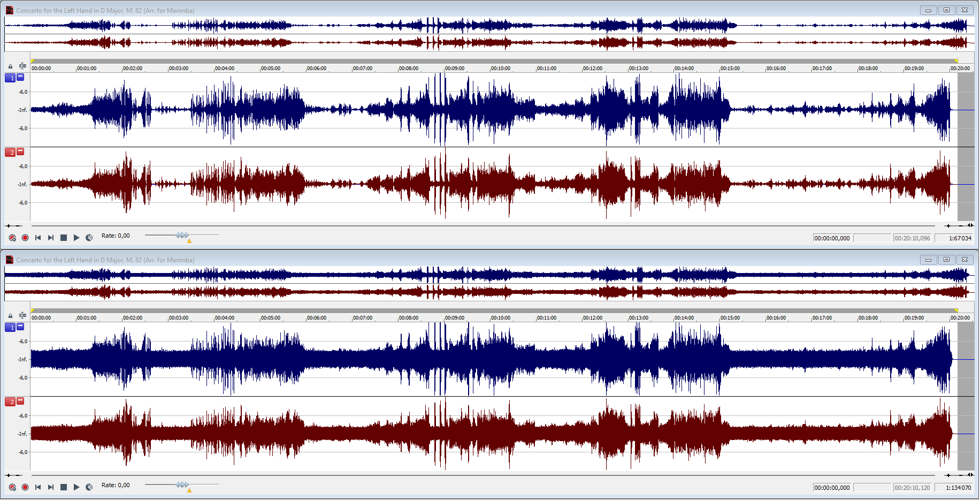
Task: Click the arm-record icon in the bottom window
Action: point(12,487)
